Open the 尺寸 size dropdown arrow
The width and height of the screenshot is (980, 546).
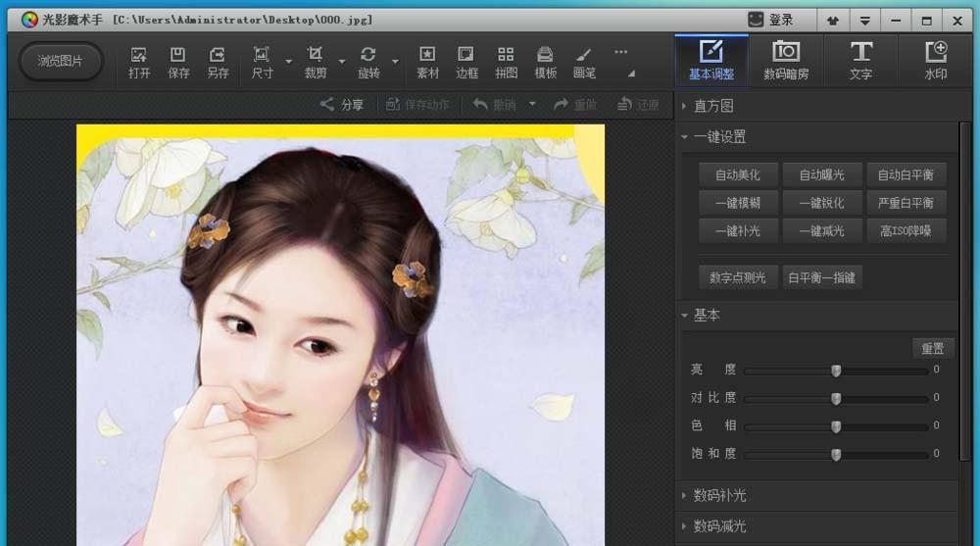[288, 62]
